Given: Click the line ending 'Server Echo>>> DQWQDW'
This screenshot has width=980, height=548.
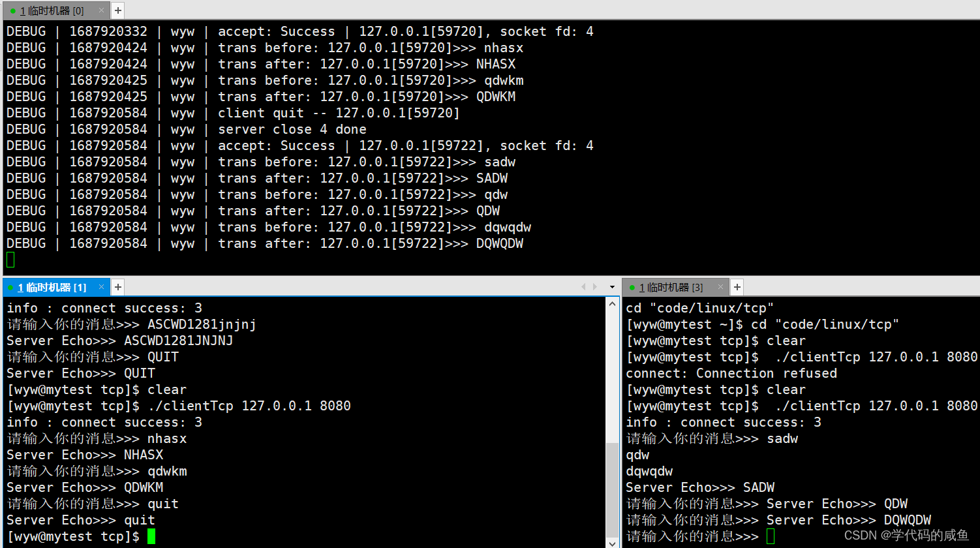Looking at the screenshot, I should 778,520.
